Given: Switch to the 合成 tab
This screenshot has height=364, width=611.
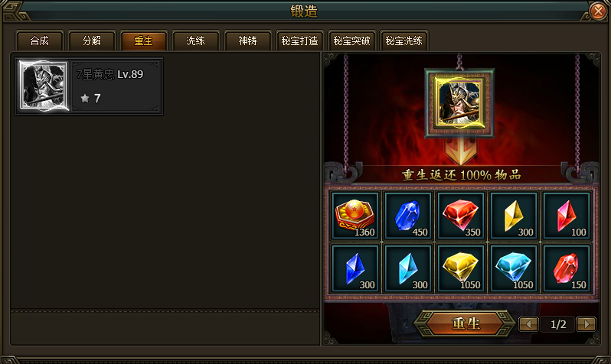Looking at the screenshot, I should click(x=39, y=41).
